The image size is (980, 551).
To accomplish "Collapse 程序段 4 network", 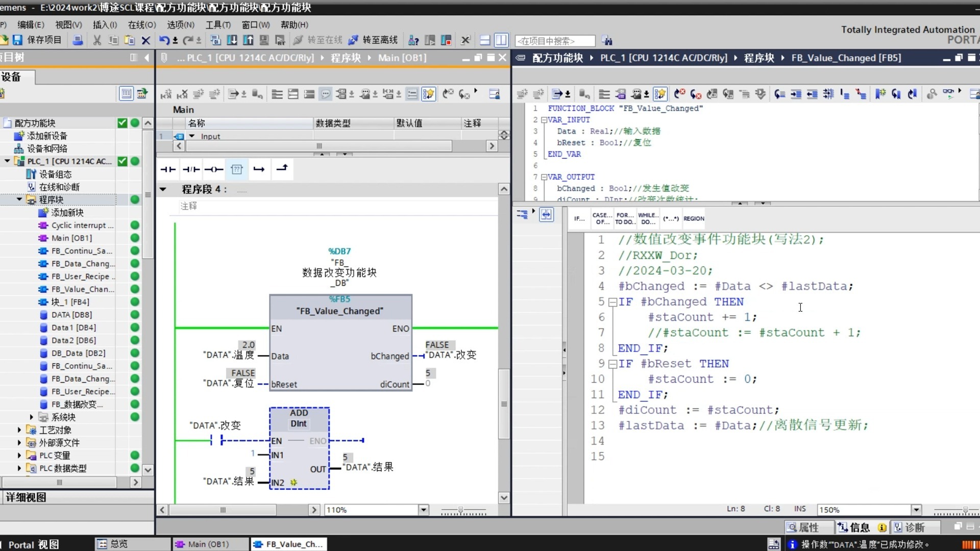I will click(163, 189).
